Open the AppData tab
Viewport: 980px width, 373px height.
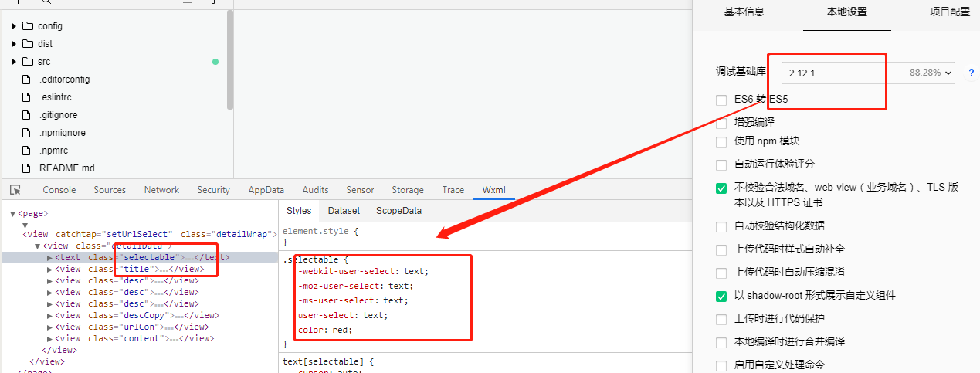point(266,190)
